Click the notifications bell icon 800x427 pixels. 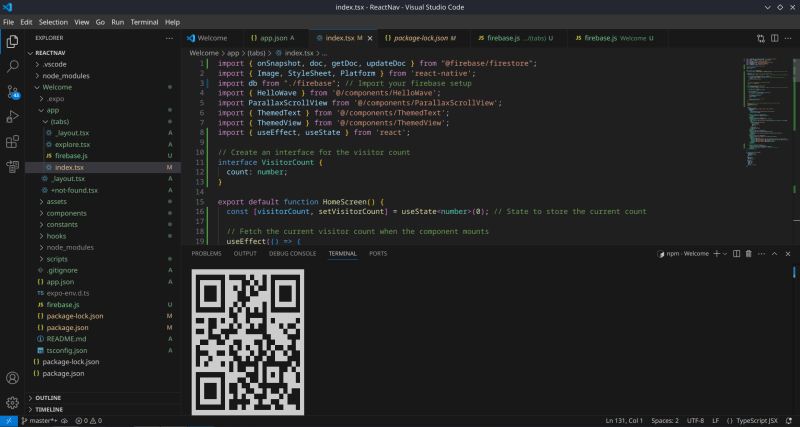(x=789, y=421)
